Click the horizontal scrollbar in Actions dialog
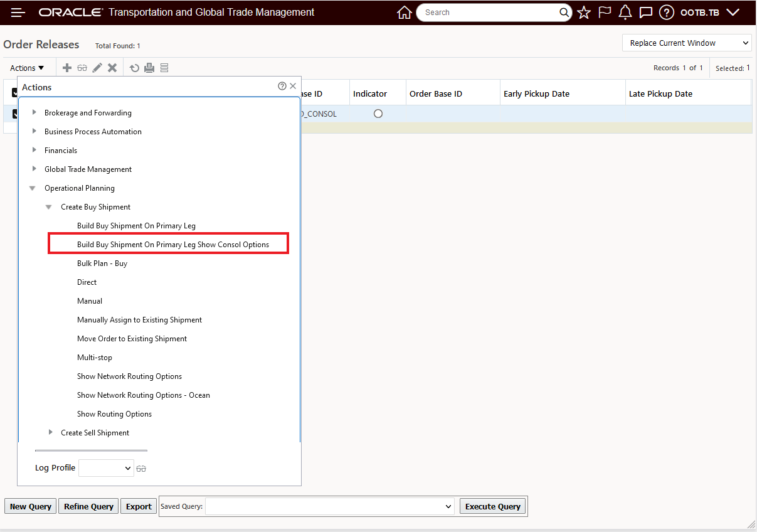The width and height of the screenshot is (757, 532). click(x=91, y=450)
